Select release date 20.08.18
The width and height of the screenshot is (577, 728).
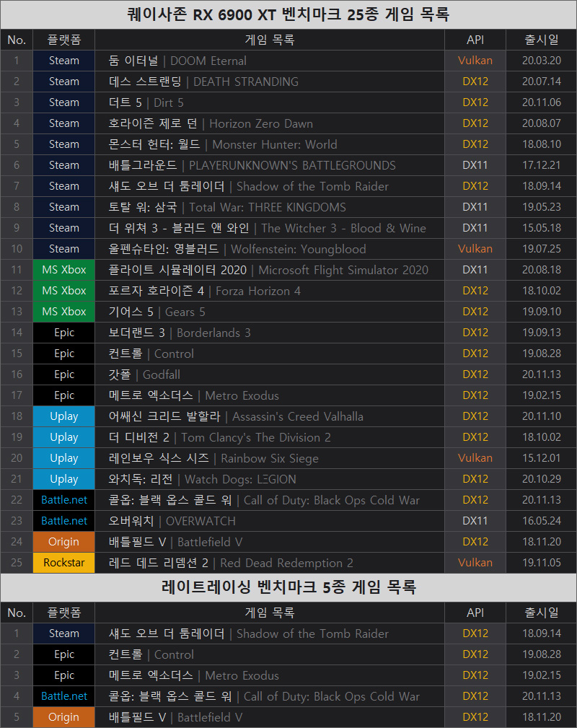tap(541, 270)
